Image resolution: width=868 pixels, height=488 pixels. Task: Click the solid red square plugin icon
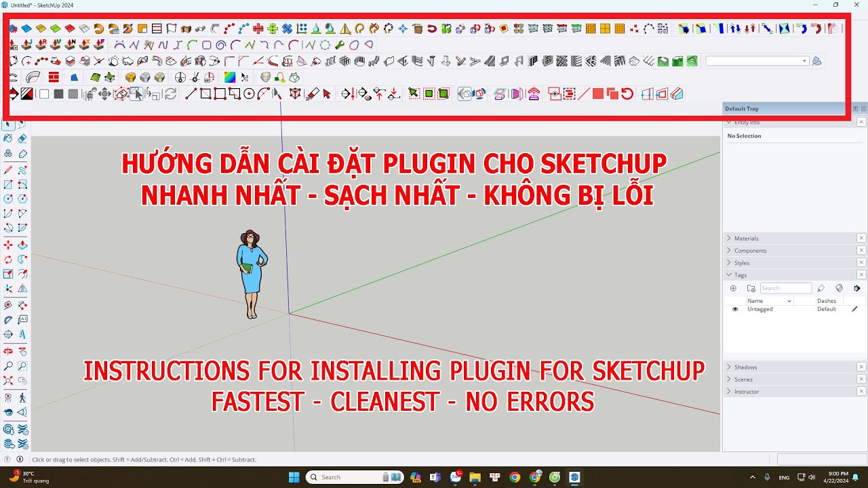[597, 94]
